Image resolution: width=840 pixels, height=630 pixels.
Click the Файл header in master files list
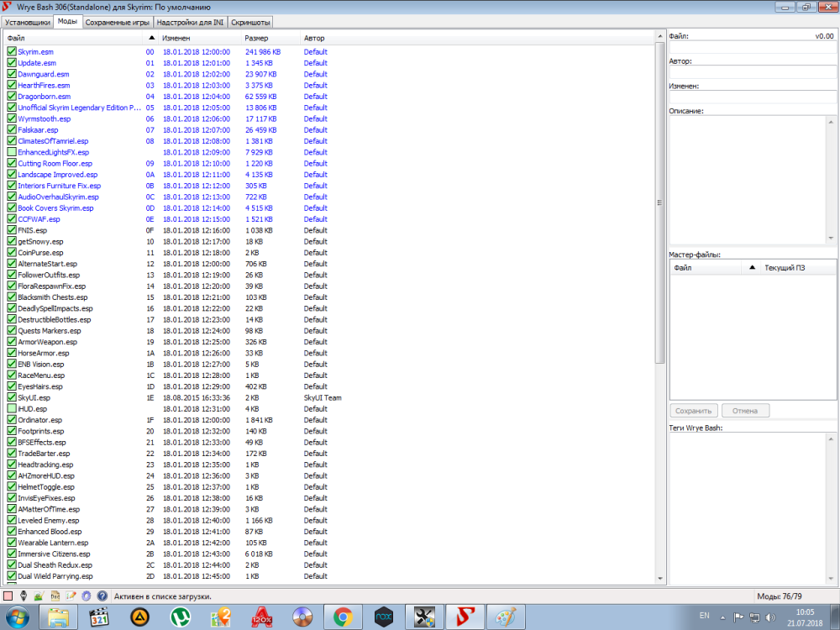tap(706, 268)
